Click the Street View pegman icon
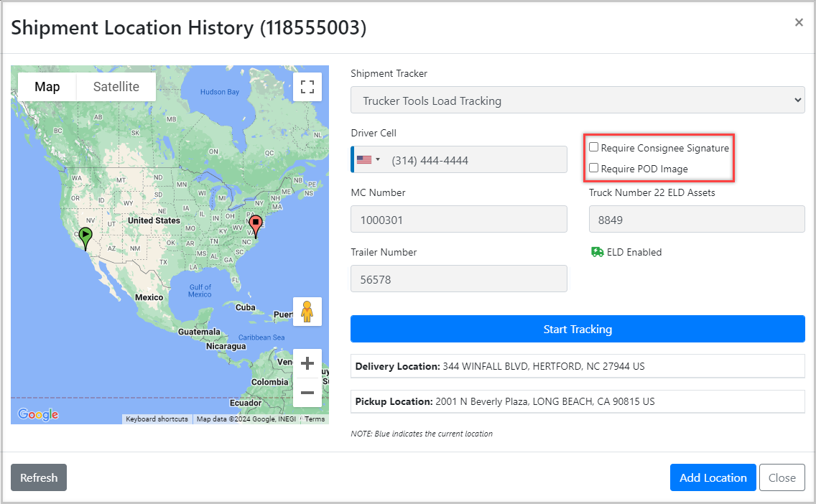The height and width of the screenshot is (504, 816). point(307,312)
